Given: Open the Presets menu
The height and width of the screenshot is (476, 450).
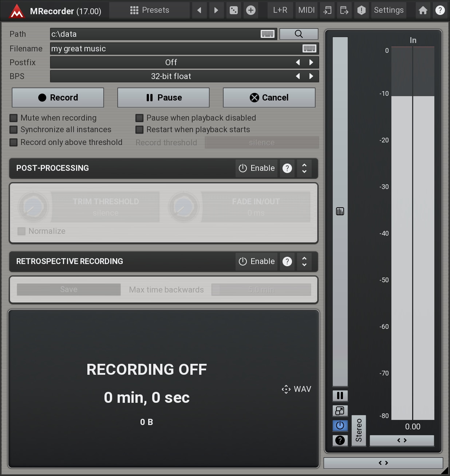Looking at the screenshot, I should 150,10.
